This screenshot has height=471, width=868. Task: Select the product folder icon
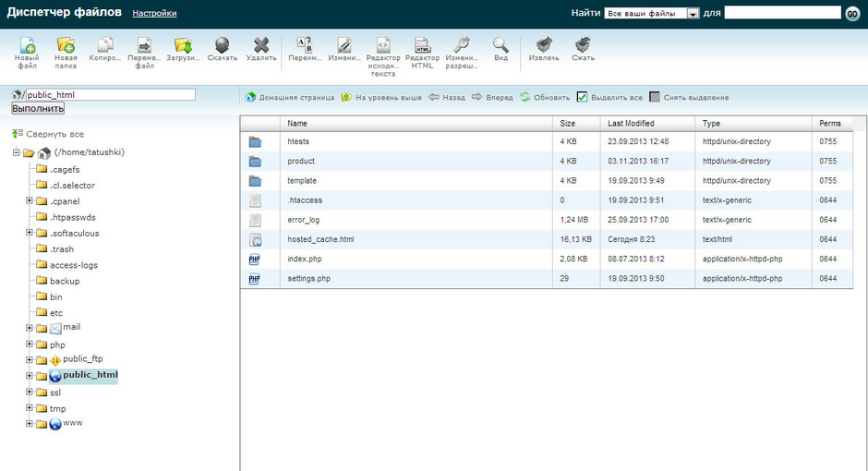coord(255,162)
